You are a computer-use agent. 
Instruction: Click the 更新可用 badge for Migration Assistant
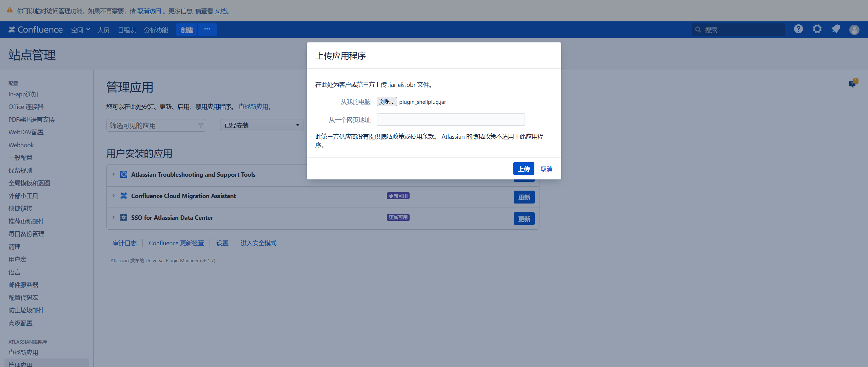pos(398,196)
